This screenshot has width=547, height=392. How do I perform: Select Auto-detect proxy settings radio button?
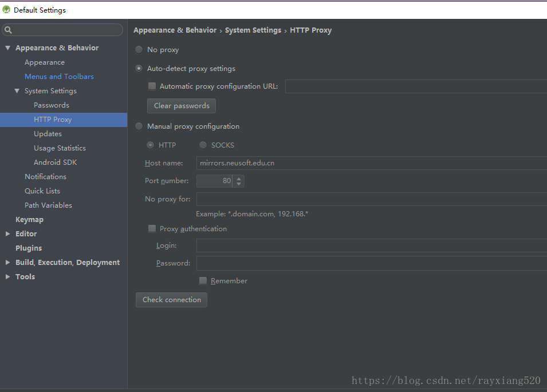click(x=139, y=69)
